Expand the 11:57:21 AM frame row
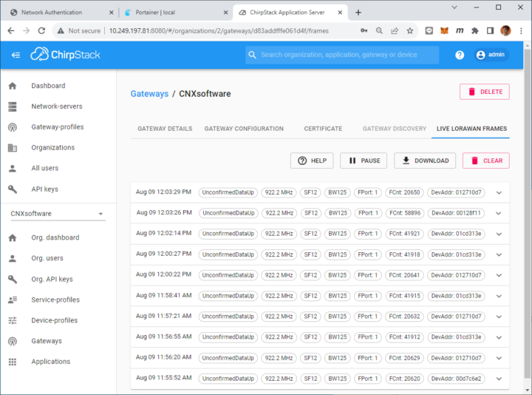The width and height of the screenshot is (532, 395). (x=499, y=317)
